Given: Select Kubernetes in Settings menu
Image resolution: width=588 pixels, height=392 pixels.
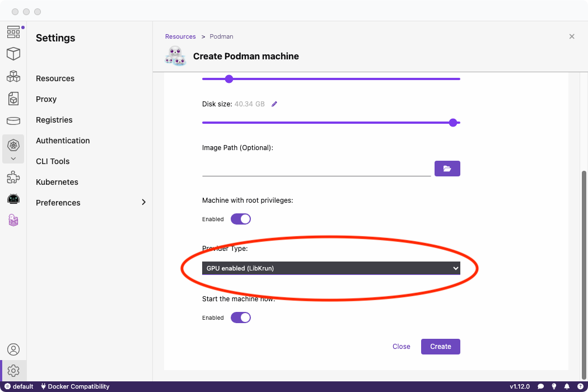Looking at the screenshot, I should [x=57, y=182].
